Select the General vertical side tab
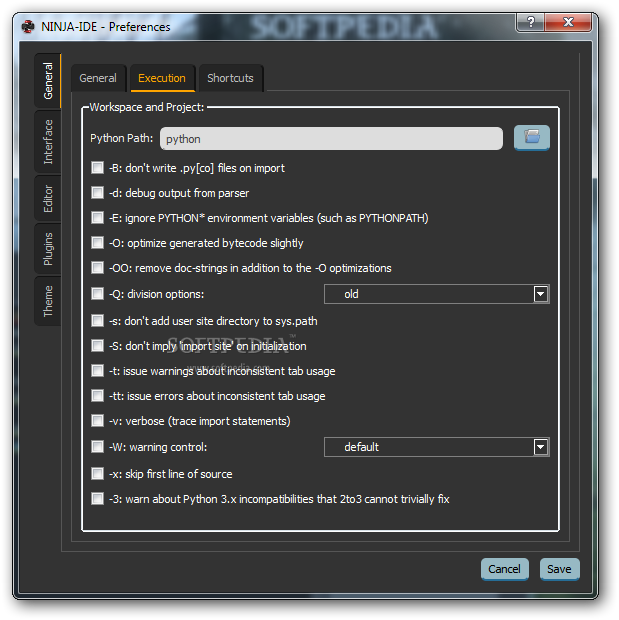This screenshot has width=619, height=620. click(x=48, y=81)
